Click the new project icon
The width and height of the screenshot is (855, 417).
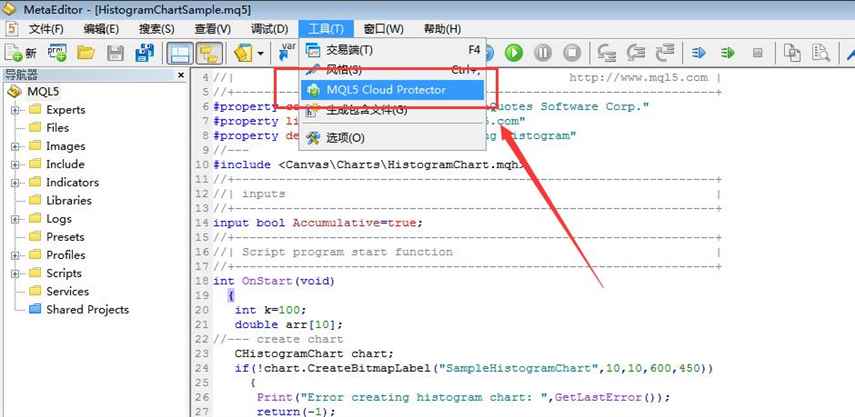pyautogui.click(x=57, y=53)
